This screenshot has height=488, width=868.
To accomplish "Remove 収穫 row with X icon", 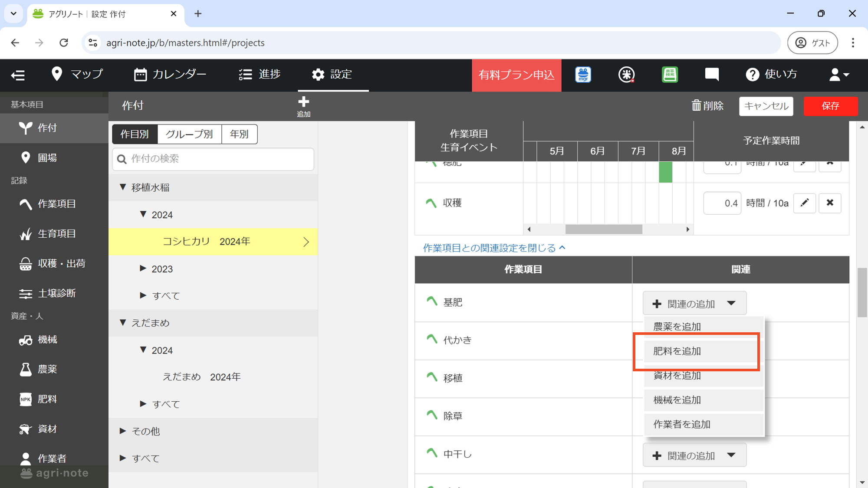I will point(829,203).
